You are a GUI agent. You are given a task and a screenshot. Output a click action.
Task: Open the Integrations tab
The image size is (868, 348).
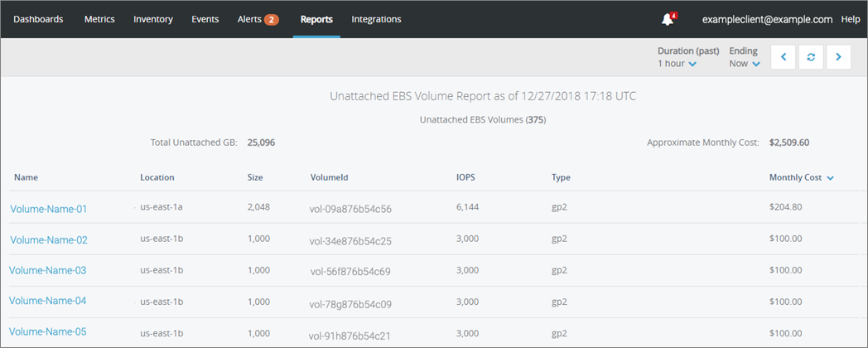[376, 19]
